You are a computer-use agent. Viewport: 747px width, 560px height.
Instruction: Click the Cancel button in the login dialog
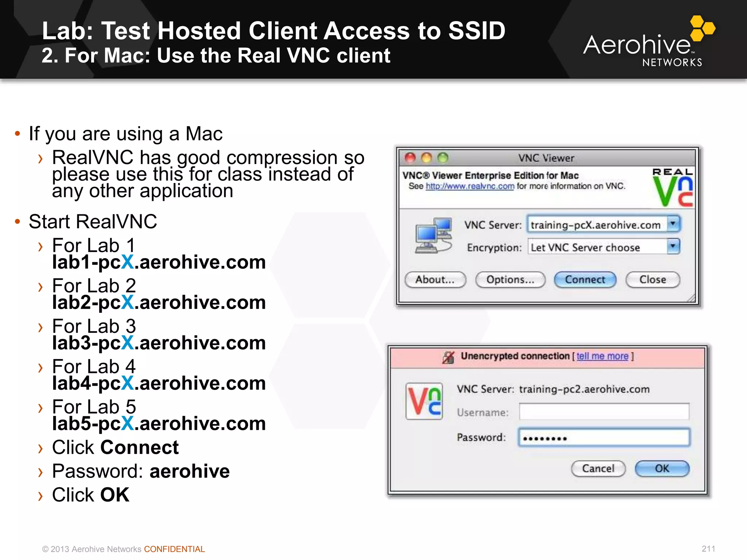pos(598,468)
